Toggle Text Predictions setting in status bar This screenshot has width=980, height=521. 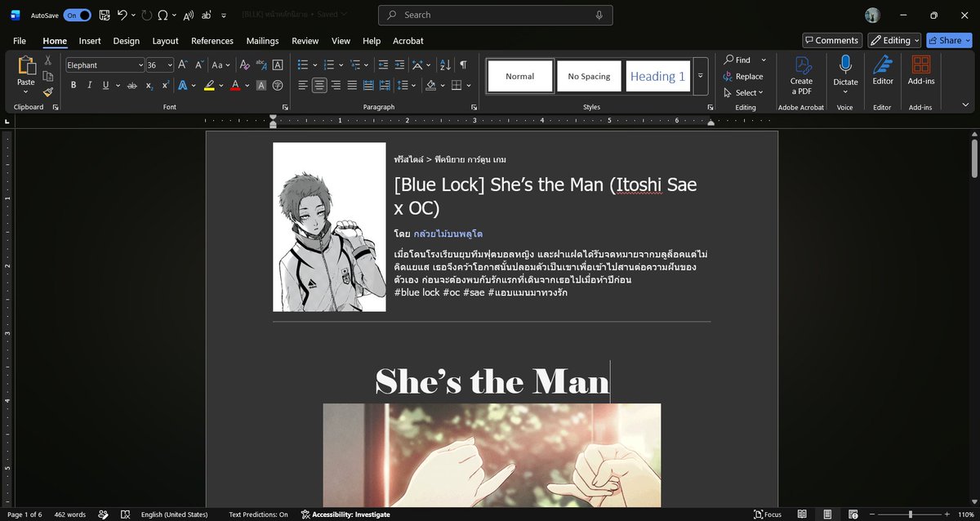click(x=258, y=514)
